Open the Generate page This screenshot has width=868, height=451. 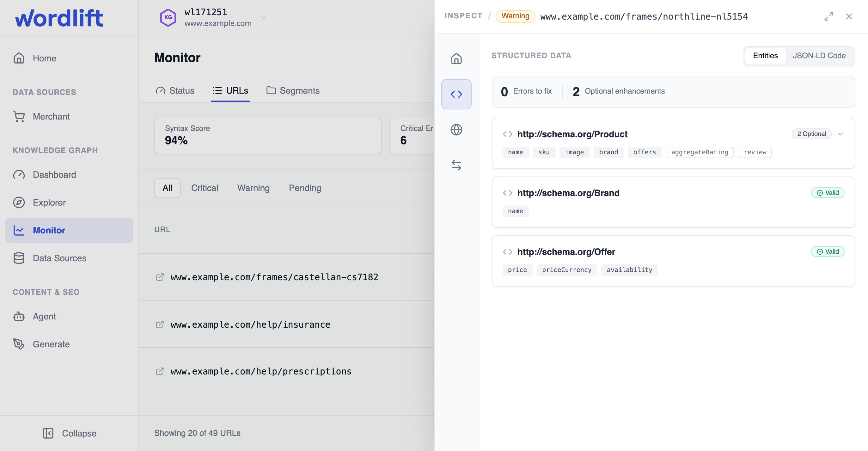click(69, 344)
